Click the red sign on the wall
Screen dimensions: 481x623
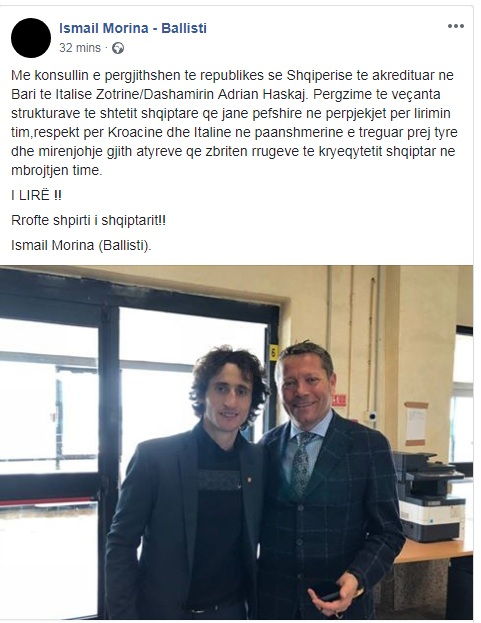339,400
